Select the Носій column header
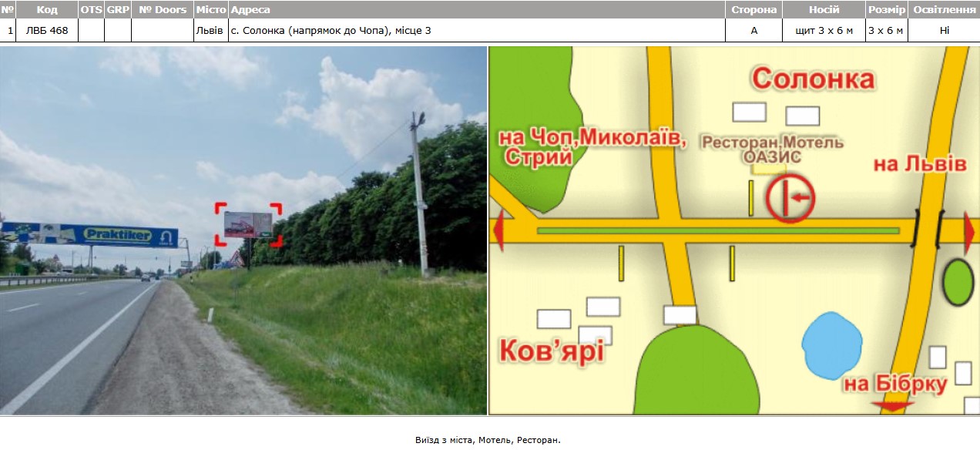980x460 pixels. tap(824, 9)
